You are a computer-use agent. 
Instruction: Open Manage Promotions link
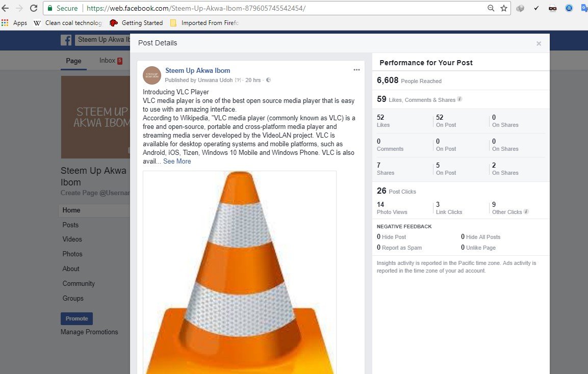(89, 332)
